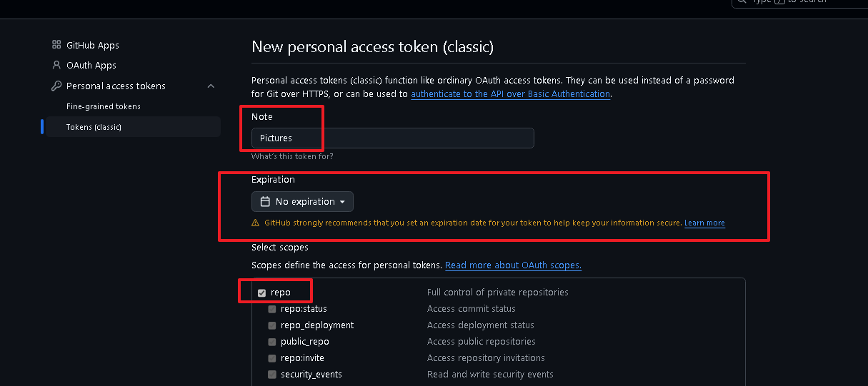868x386 pixels.
Task: Select Tokens (classic) in the sidebar
Action: click(94, 127)
